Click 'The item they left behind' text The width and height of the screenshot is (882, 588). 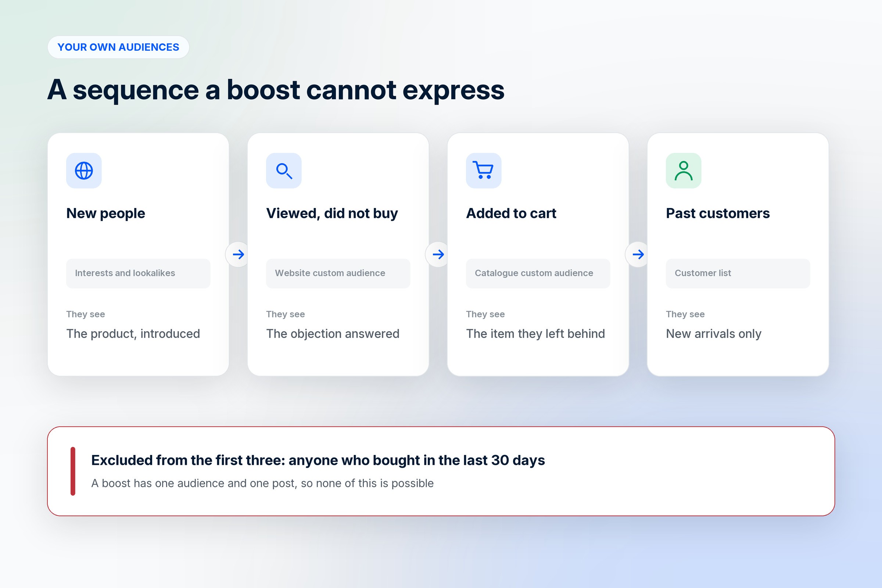click(x=535, y=334)
